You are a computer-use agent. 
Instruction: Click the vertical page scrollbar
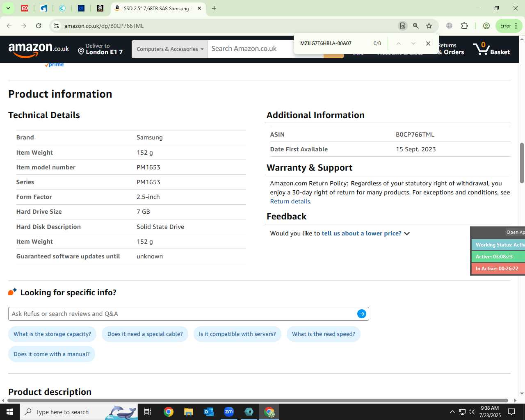[x=522, y=163]
